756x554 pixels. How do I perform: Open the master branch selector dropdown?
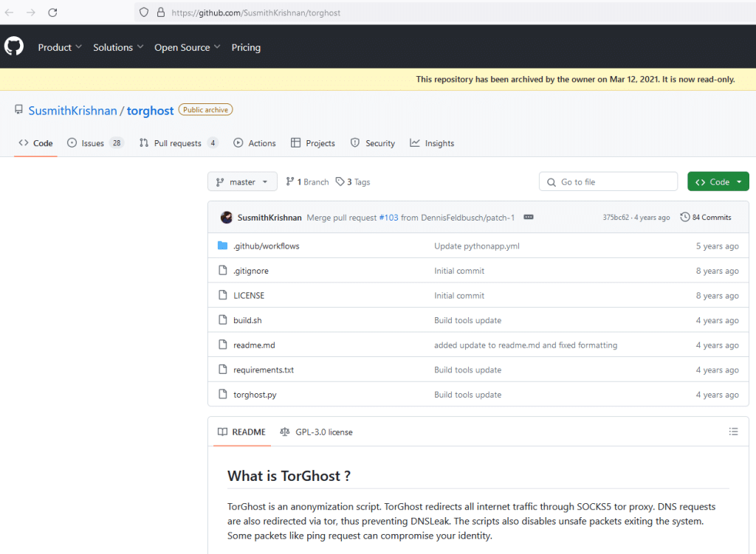tap(242, 181)
